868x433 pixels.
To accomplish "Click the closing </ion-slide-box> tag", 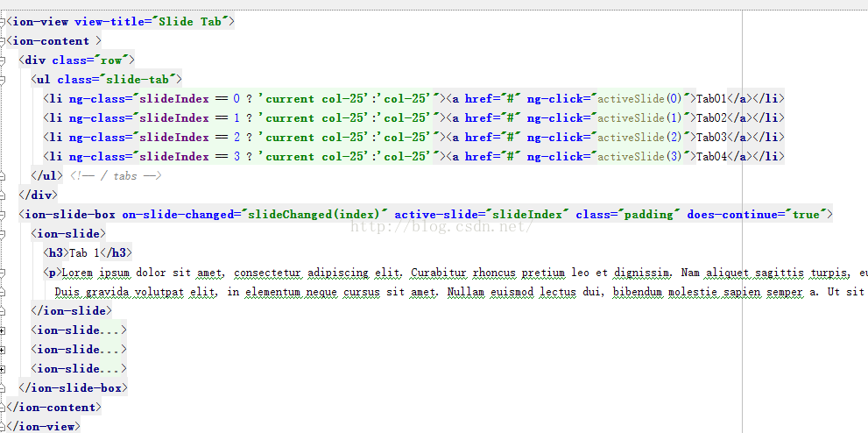I will coord(73,388).
